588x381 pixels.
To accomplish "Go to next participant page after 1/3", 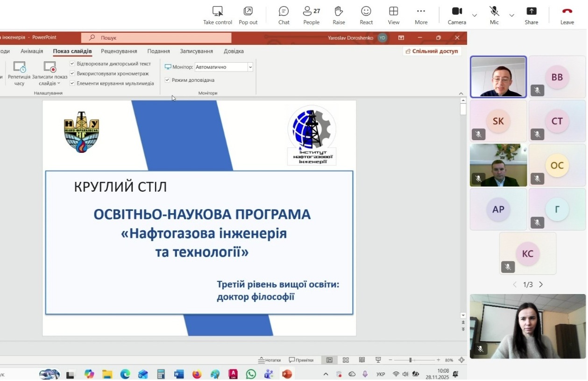I will point(541,284).
